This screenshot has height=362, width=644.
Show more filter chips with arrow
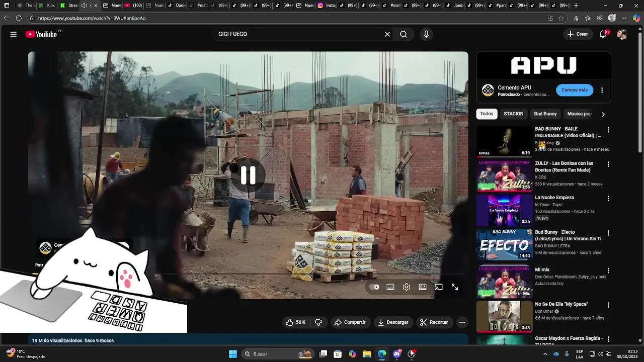click(x=603, y=114)
